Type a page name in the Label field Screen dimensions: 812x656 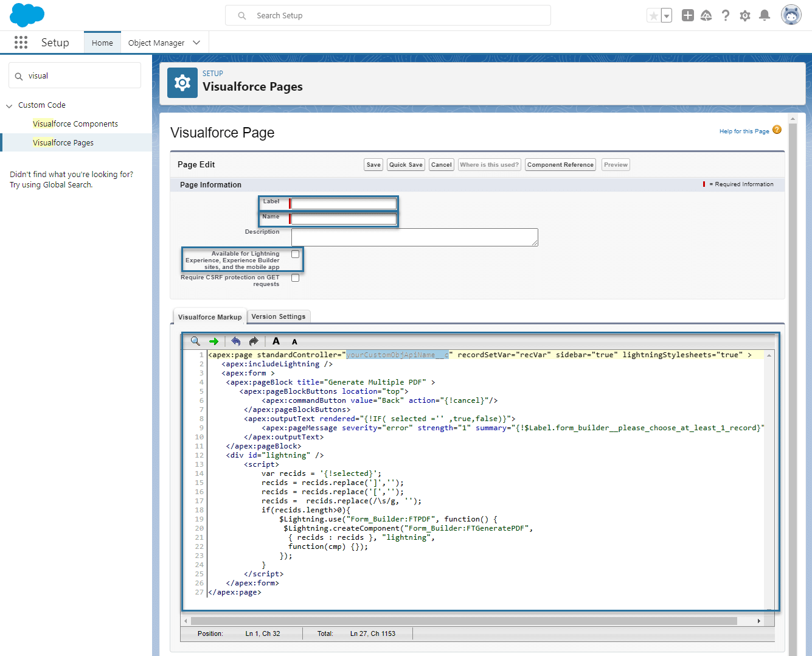pos(343,203)
